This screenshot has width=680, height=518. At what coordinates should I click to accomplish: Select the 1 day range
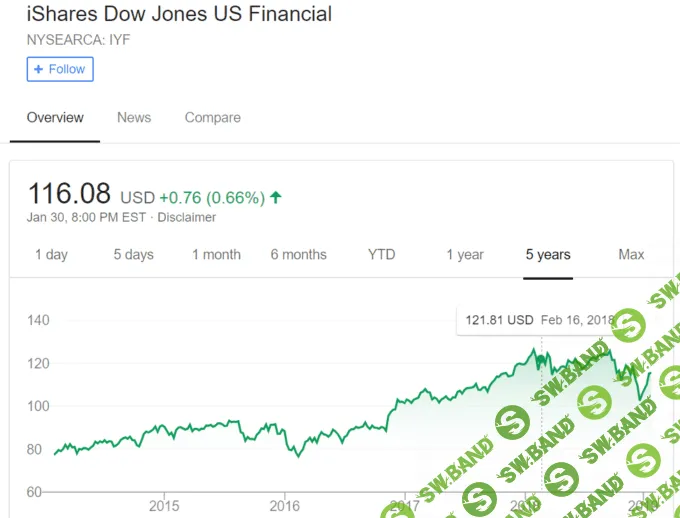coord(51,254)
